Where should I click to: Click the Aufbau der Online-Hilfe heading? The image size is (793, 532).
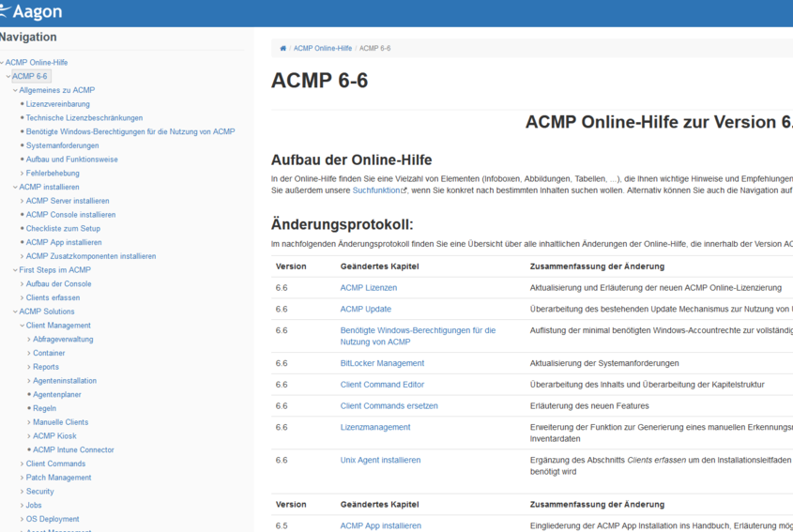[x=352, y=160]
